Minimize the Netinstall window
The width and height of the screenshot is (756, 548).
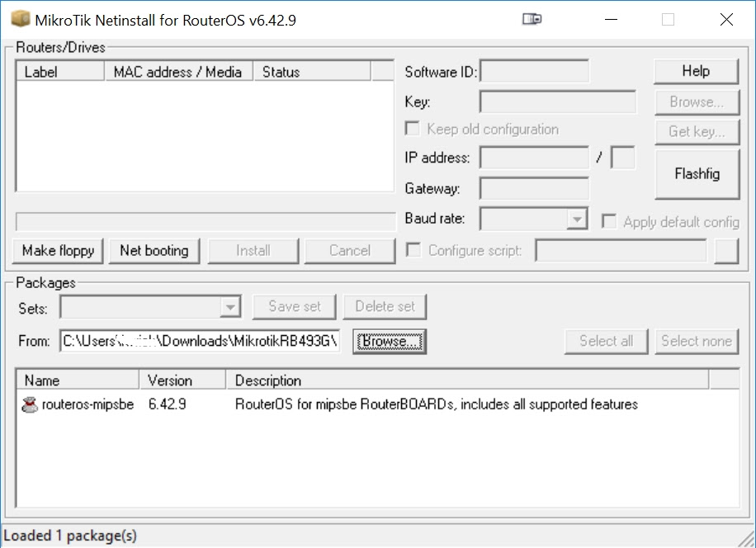click(611, 19)
